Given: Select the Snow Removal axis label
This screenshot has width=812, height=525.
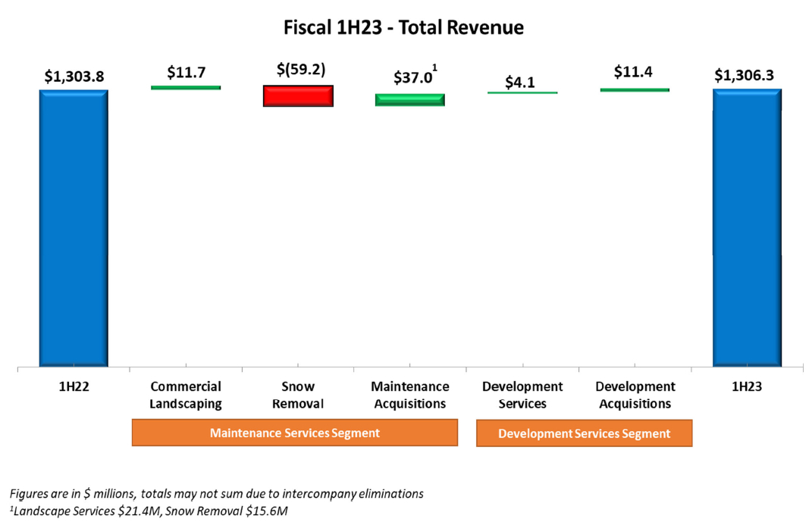Looking at the screenshot, I should [x=298, y=395].
